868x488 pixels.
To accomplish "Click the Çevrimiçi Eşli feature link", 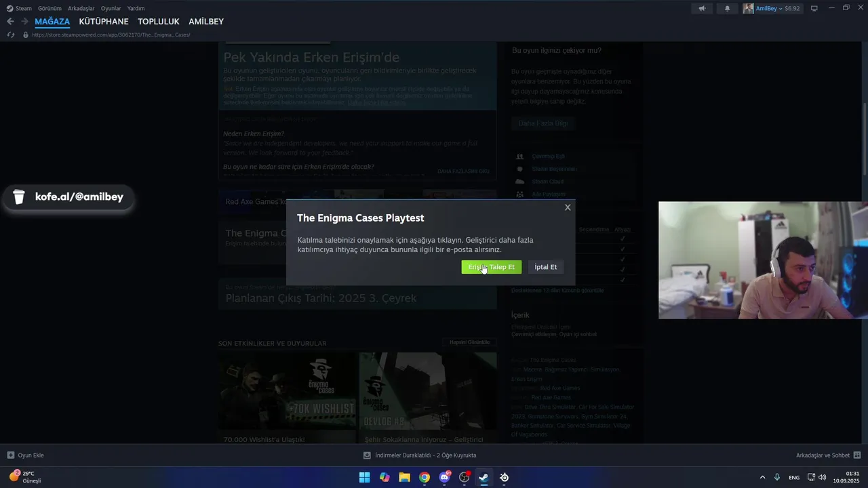I will click(x=549, y=156).
